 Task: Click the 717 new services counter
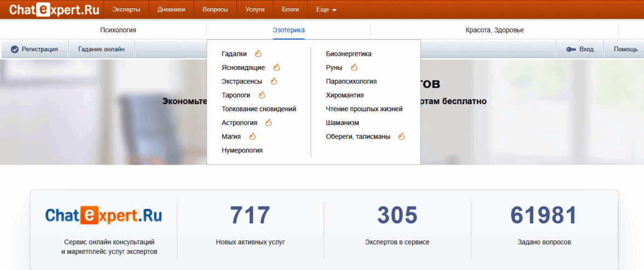tap(250, 215)
